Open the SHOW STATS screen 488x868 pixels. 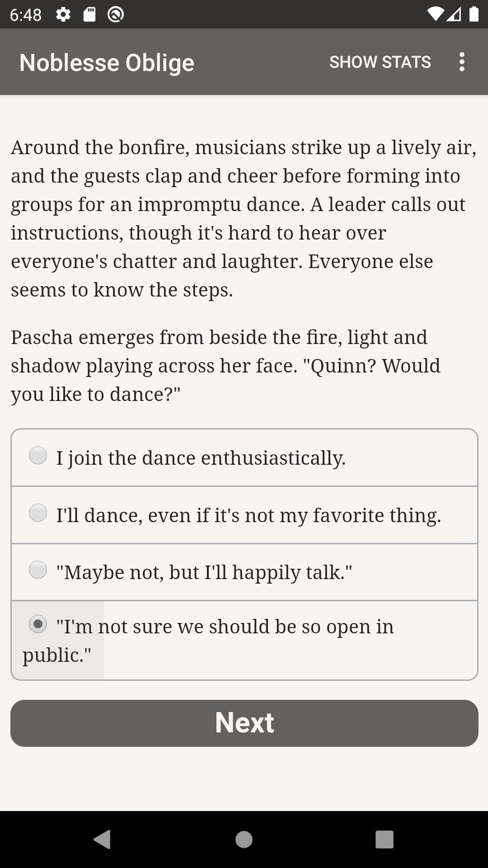pos(380,62)
